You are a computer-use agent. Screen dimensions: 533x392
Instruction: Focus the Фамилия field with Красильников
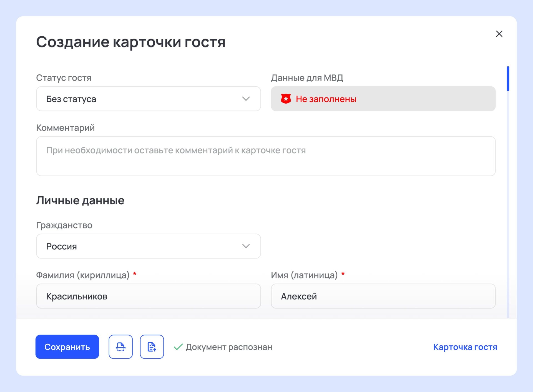click(148, 296)
